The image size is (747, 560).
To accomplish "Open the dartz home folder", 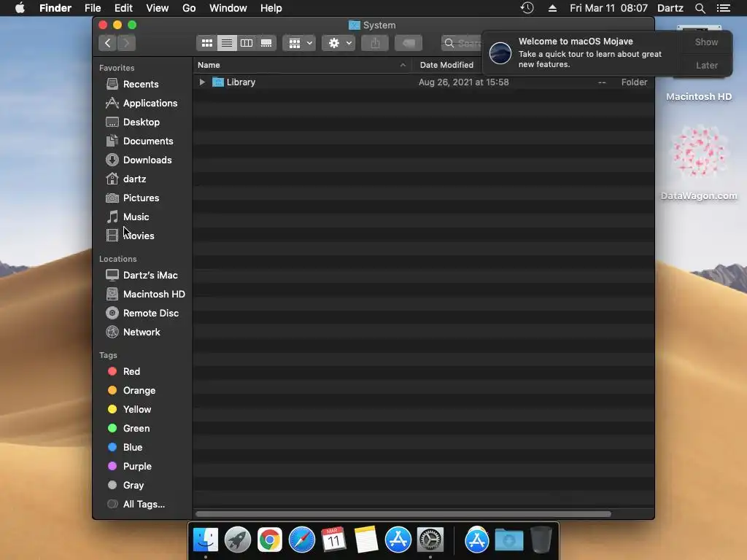I will pyautogui.click(x=134, y=179).
